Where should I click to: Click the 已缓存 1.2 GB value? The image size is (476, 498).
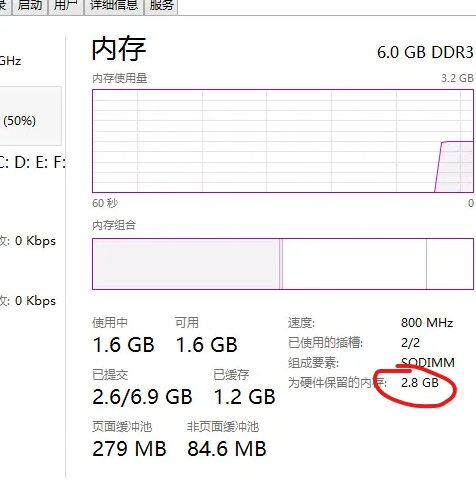point(244,397)
